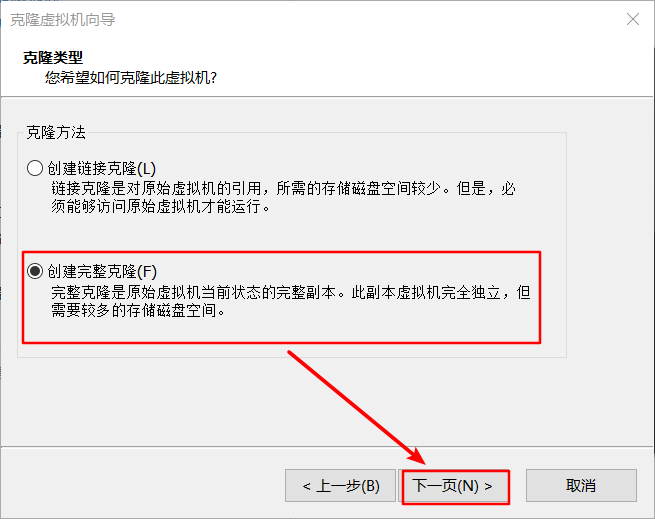
Task: Click the 须能够访问原始虚拟机才能运行 text line
Action: [161, 206]
